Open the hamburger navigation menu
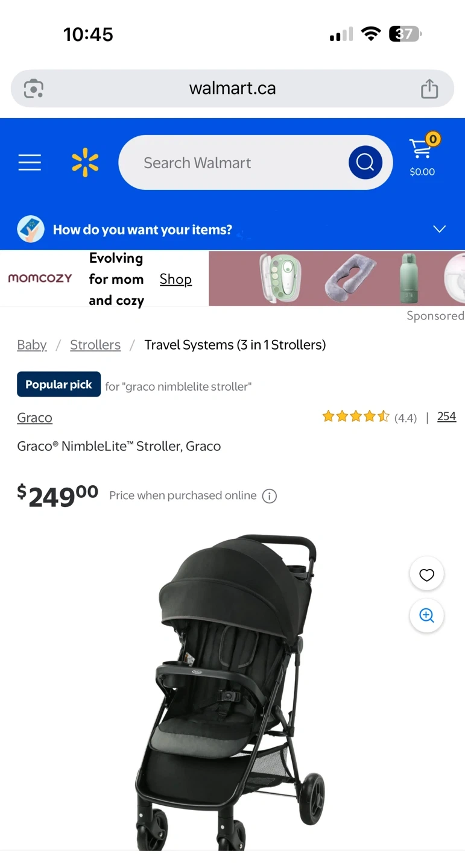This screenshot has width=465, height=868. [30, 163]
